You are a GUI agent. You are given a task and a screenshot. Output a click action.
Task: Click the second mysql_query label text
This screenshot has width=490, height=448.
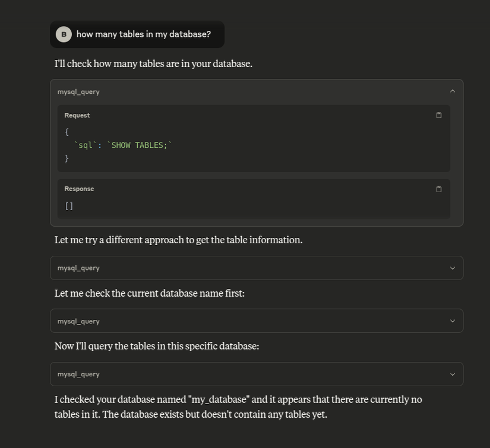tap(78, 268)
